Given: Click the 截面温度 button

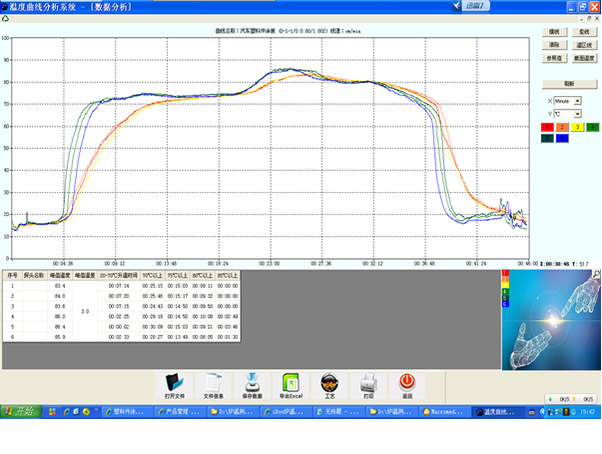Looking at the screenshot, I should 583,59.
